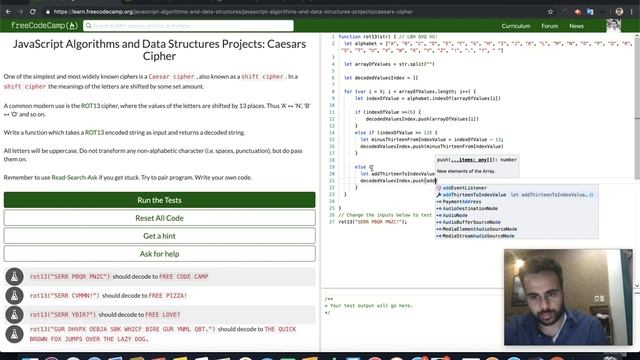The height and width of the screenshot is (360, 640).
Task: Click Ask for help button
Action: coord(160,254)
